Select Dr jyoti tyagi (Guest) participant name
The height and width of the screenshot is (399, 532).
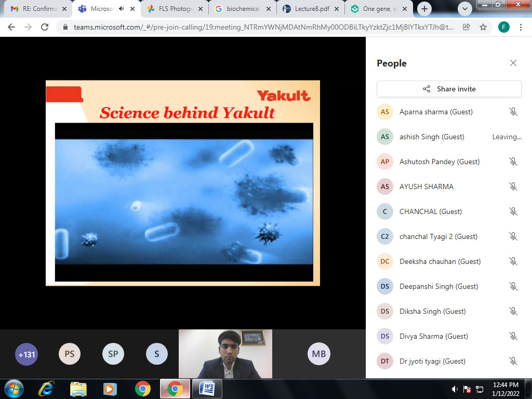[x=432, y=361]
